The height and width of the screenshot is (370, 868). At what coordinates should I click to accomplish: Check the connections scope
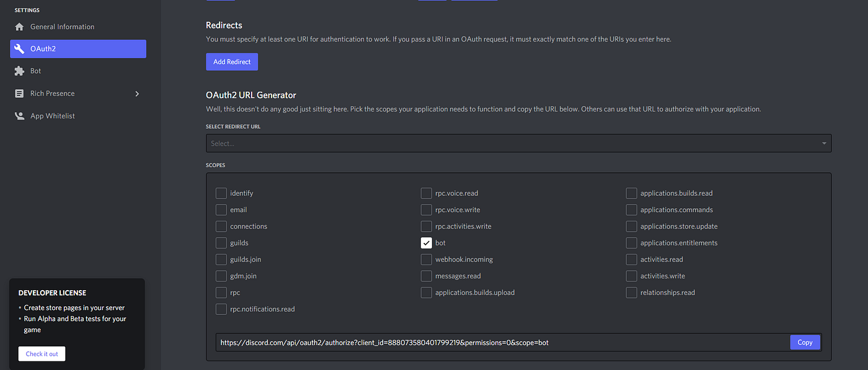(221, 226)
